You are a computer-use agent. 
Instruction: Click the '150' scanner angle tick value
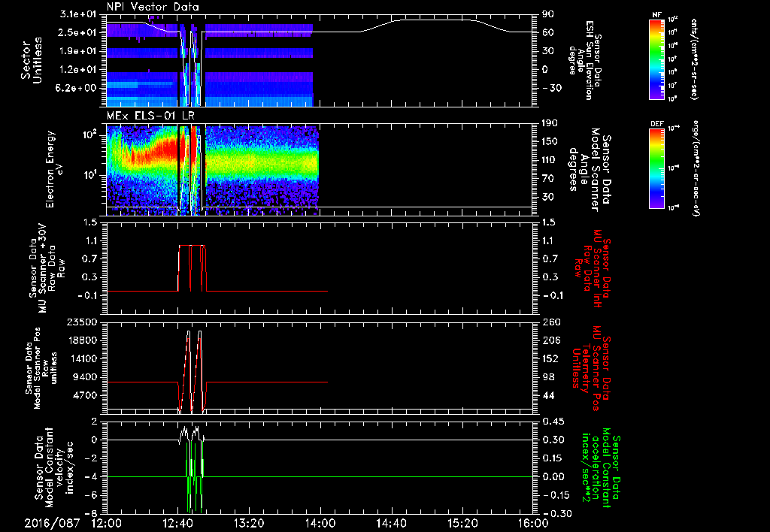550,142
